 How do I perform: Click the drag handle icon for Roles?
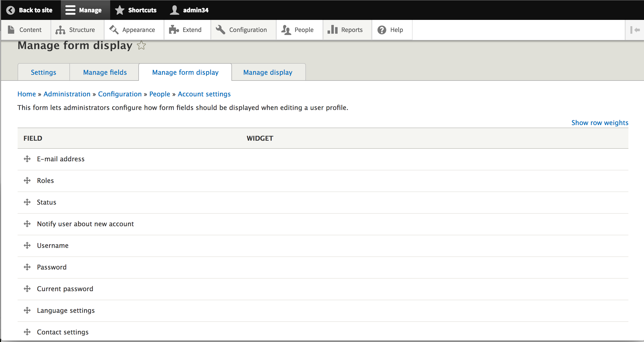click(27, 180)
